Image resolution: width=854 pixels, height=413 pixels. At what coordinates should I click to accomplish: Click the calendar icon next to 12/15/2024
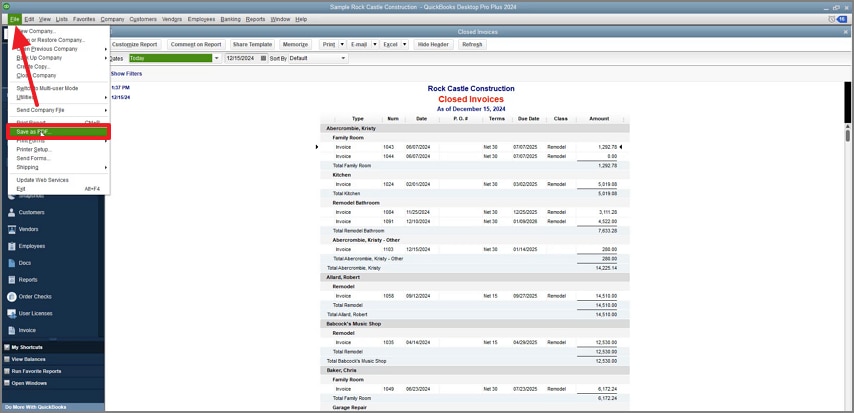pyautogui.click(x=264, y=58)
